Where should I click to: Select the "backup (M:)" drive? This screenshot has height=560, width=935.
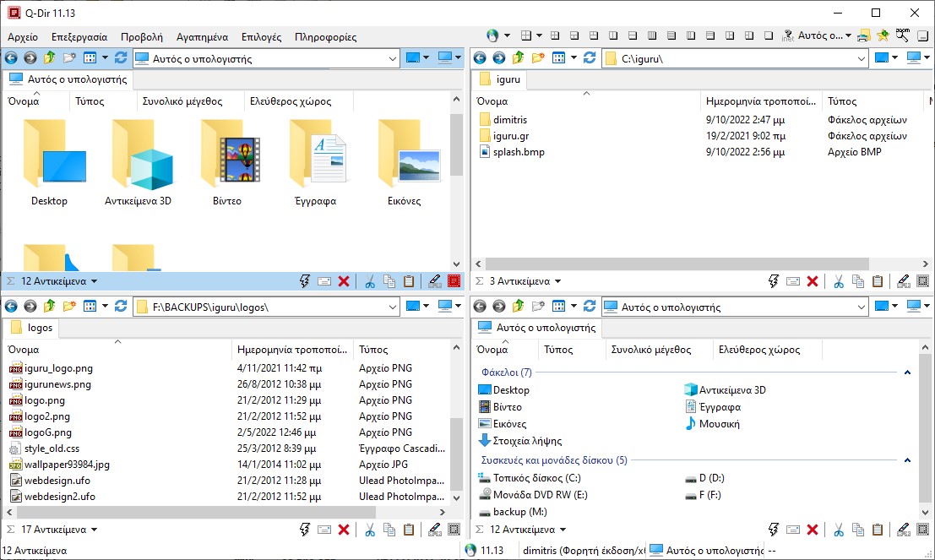(519, 512)
